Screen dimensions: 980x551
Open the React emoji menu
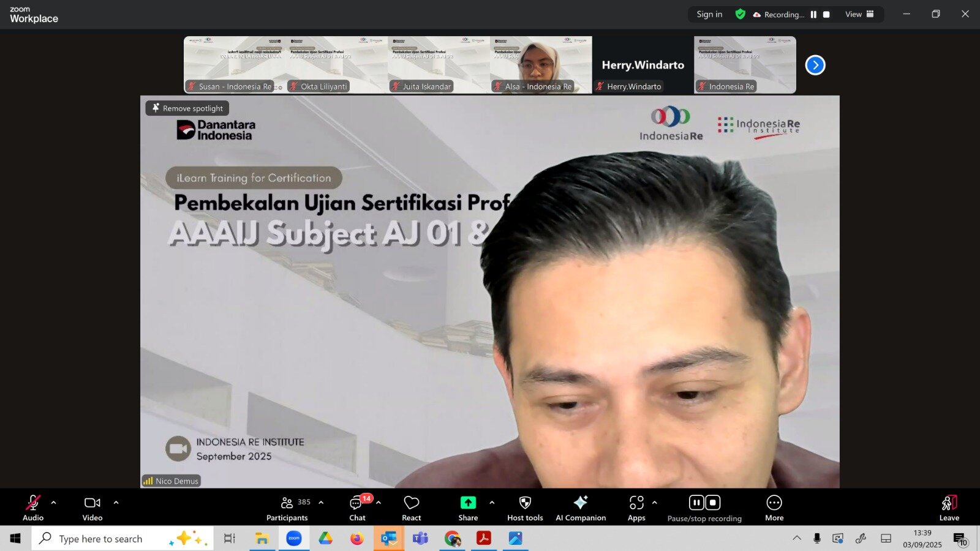[411, 508]
